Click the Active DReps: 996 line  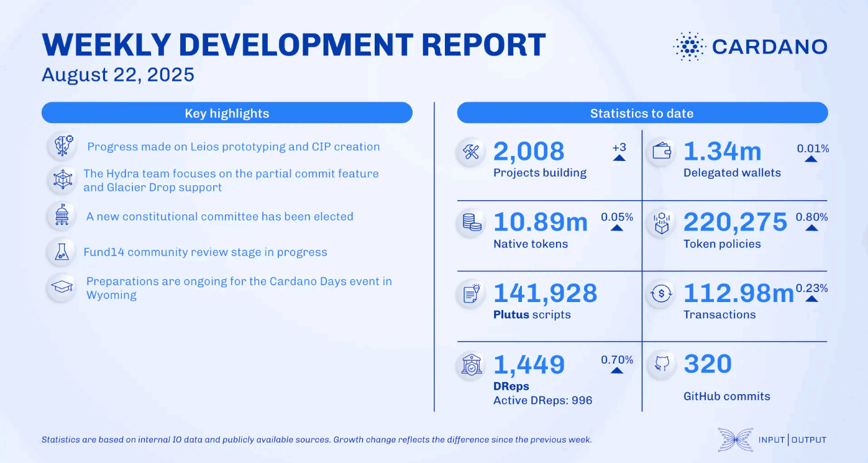(x=543, y=400)
